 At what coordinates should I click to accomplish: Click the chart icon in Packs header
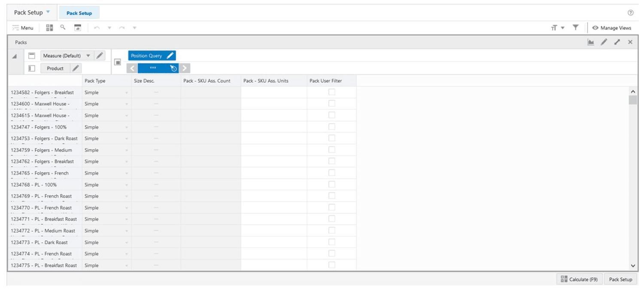point(591,42)
